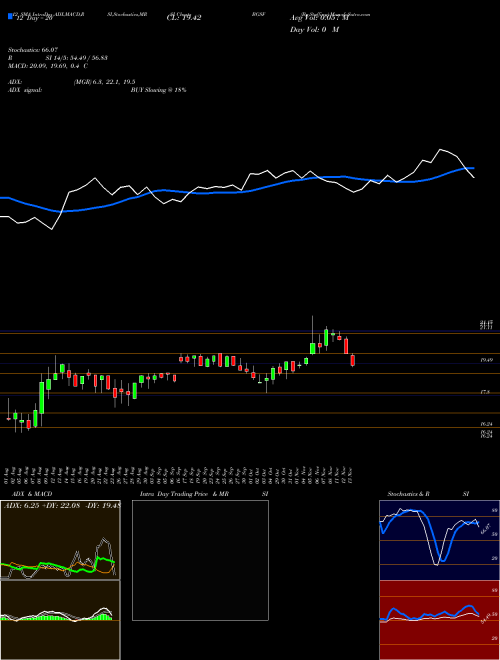Click the ADX '(MGR) 6.3, 22.1, 19.5' values
The width and height of the screenshot is (500, 660).
coord(104,82)
